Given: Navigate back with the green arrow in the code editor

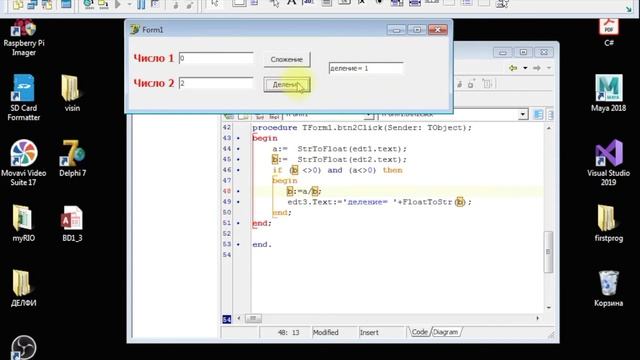Looking at the screenshot, I should coord(513,68).
